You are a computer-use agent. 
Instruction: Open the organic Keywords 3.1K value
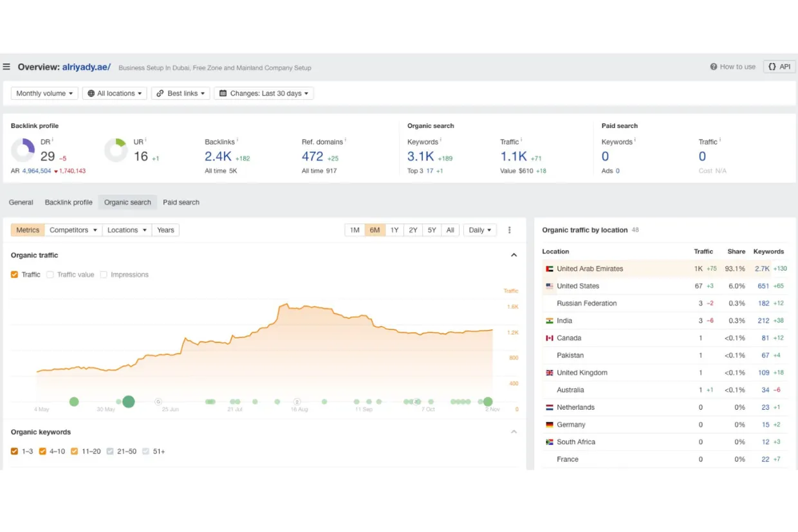click(x=421, y=156)
